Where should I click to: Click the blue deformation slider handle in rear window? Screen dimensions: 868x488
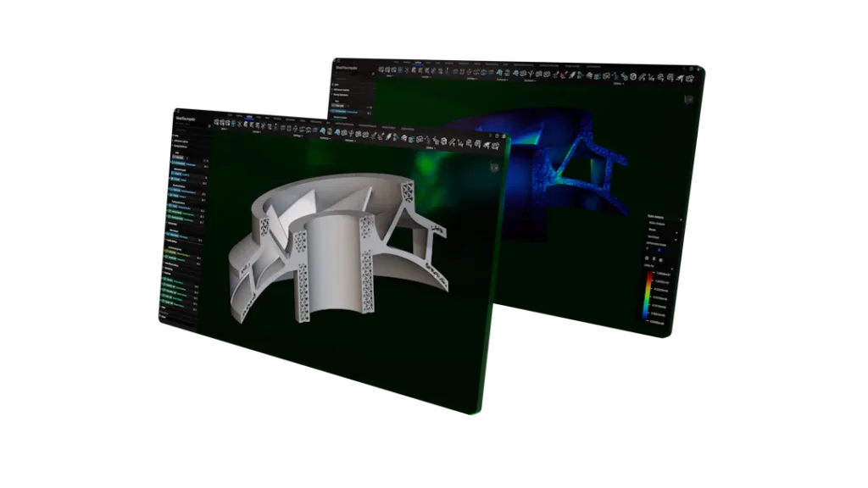pos(659,250)
